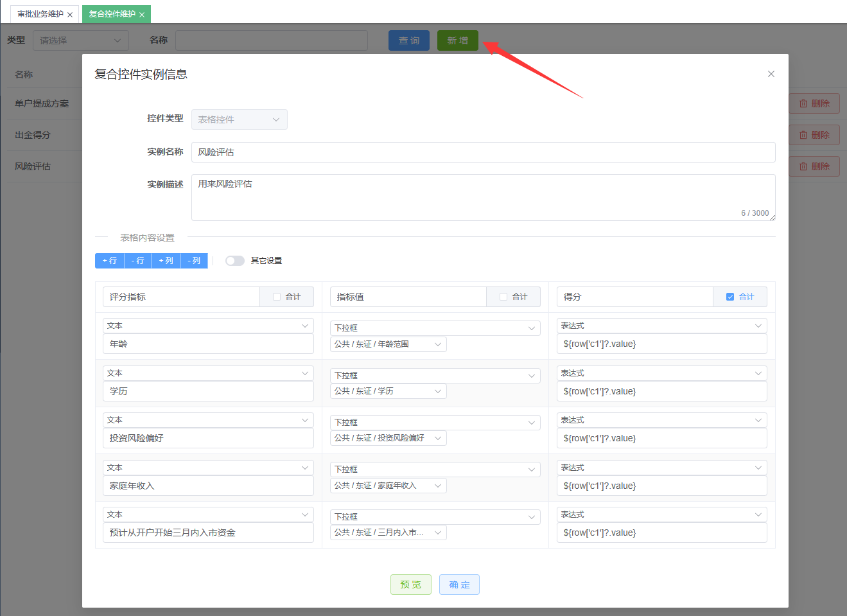Edit the 年龄 text field

(x=208, y=344)
